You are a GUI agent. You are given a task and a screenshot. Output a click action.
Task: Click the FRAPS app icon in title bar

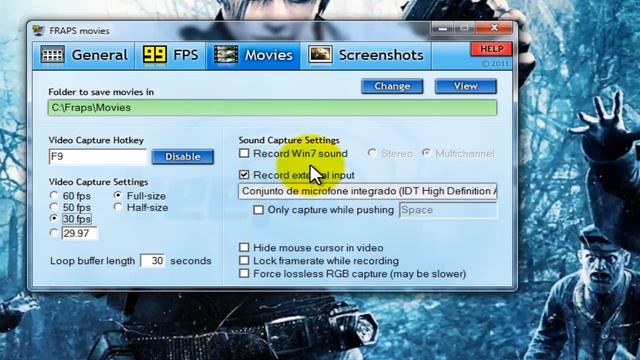pyautogui.click(x=39, y=31)
